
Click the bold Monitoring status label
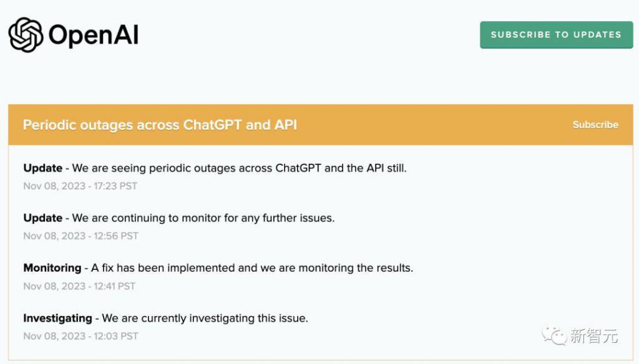52,268
